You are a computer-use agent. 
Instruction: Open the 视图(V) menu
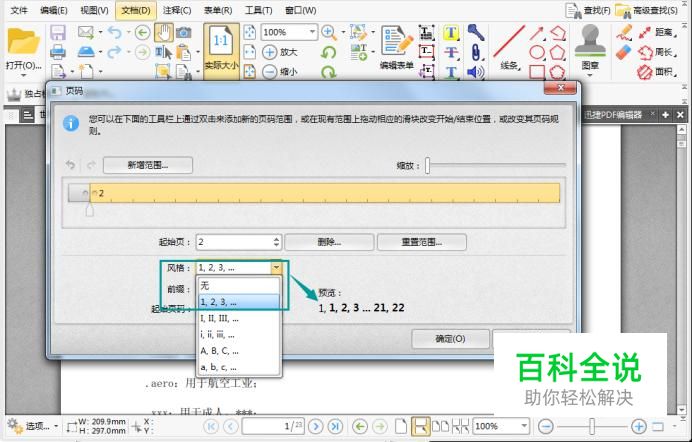pyautogui.click(x=94, y=10)
